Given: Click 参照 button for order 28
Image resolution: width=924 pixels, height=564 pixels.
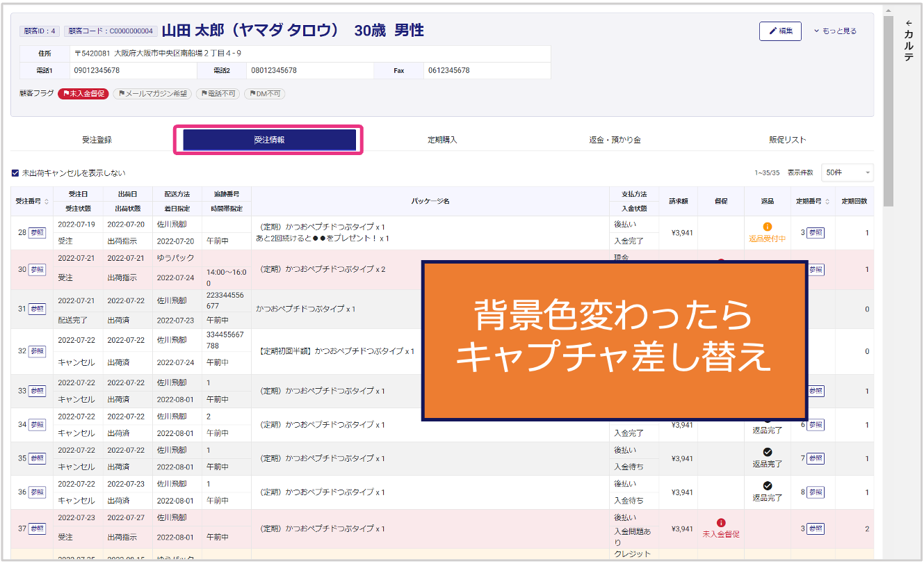Looking at the screenshot, I should [37, 233].
